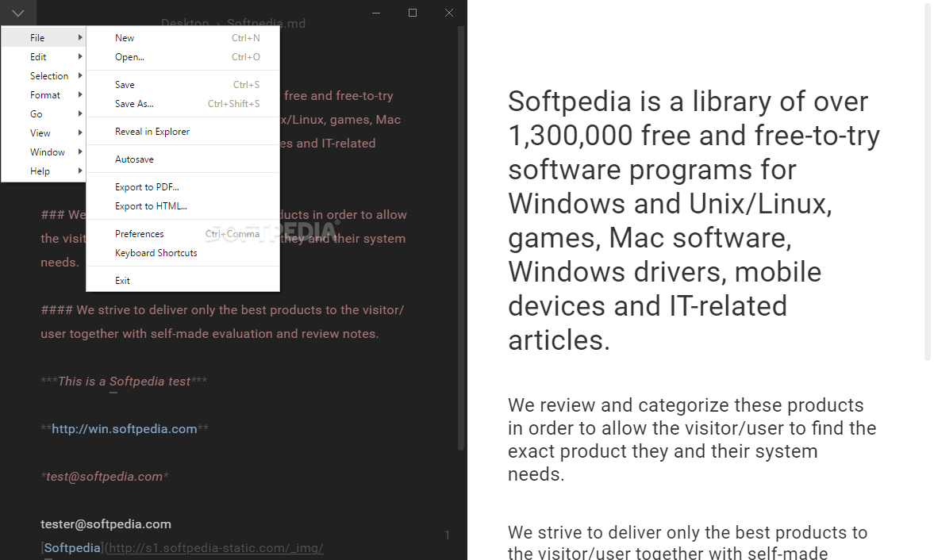Expand Help submenu arrow
934x560 pixels.
tap(80, 171)
